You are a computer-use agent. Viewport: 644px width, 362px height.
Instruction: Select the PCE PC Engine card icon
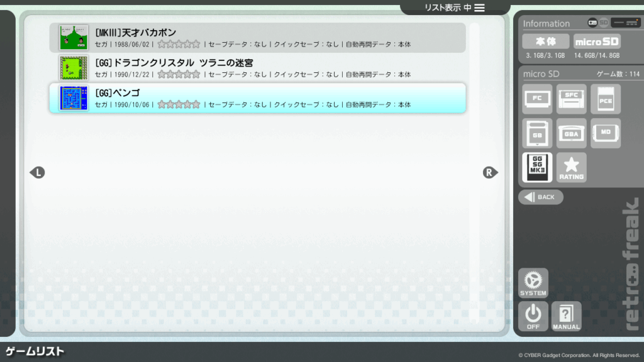[x=605, y=99]
